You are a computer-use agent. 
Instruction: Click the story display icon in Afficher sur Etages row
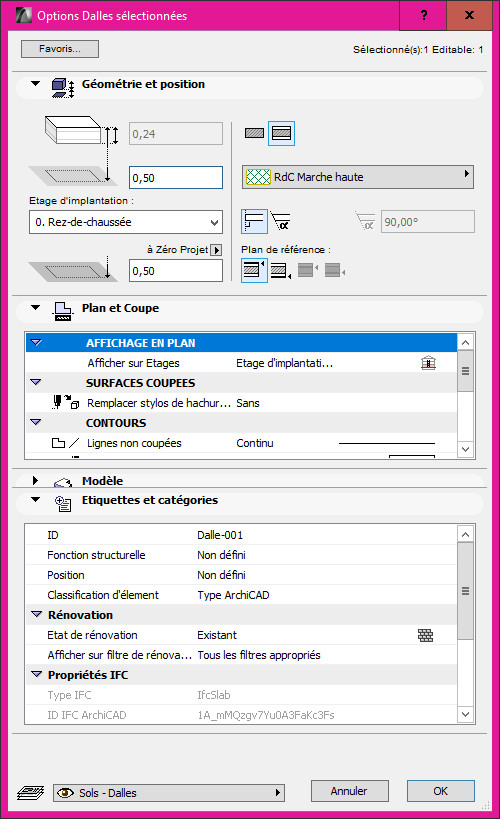coord(428,362)
